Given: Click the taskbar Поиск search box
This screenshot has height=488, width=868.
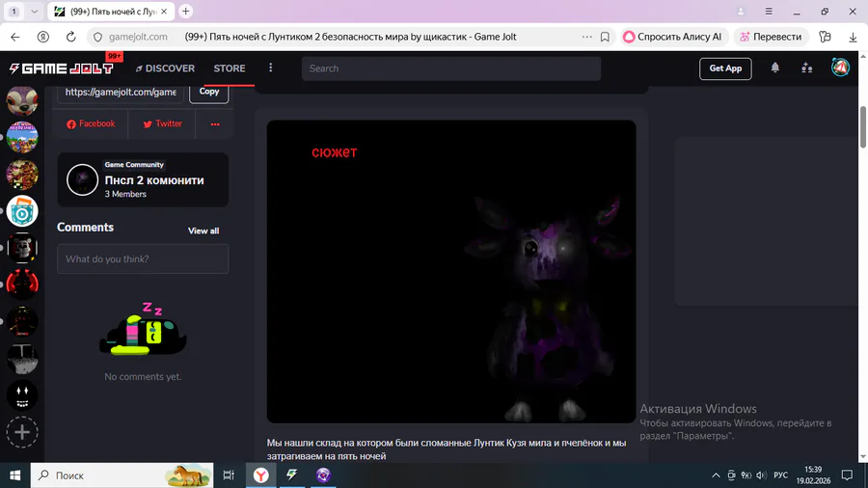Looking at the screenshot, I should pyautogui.click(x=122, y=475).
